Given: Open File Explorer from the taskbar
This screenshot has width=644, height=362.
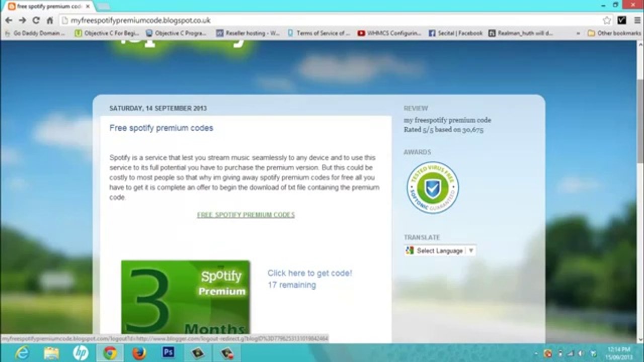Looking at the screenshot, I should (x=51, y=353).
